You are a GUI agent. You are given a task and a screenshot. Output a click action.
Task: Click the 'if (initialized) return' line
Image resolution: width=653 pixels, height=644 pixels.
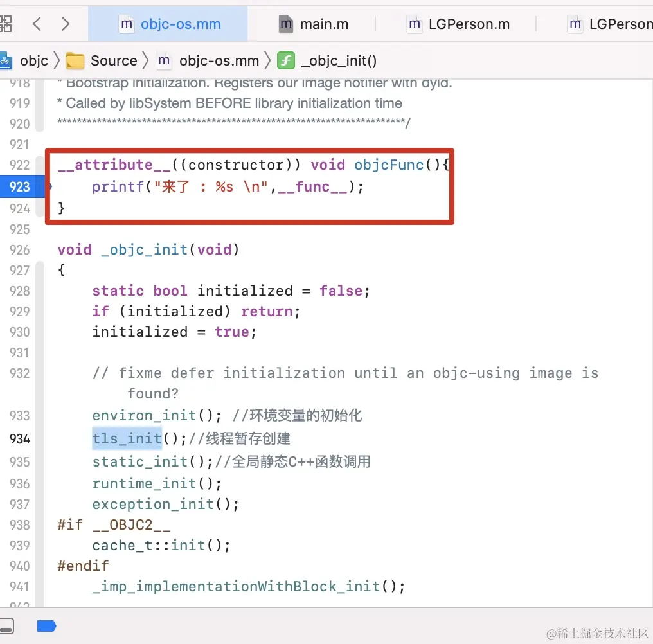pos(196,312)
